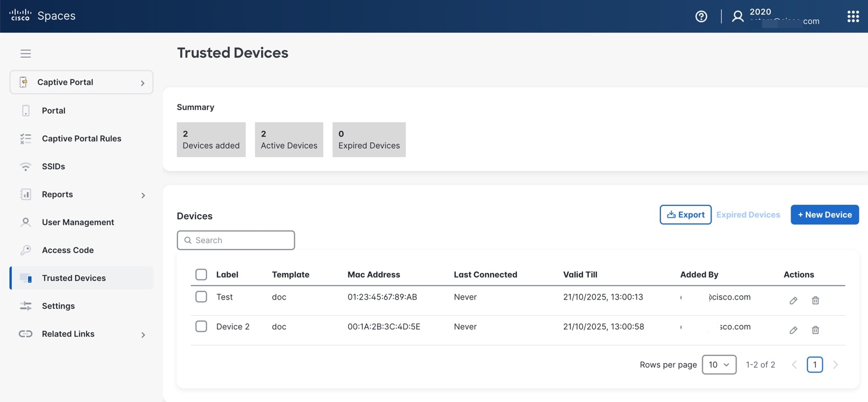868x402 pixels.
Task: Toggle the select-all checkbox in table header
Action: (x=201, y=275)
